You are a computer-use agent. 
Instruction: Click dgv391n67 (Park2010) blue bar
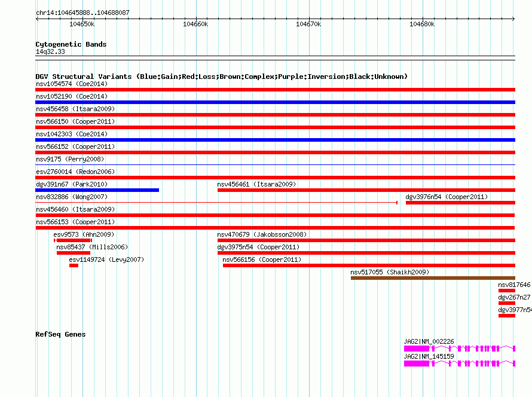(x=97, y=190)
